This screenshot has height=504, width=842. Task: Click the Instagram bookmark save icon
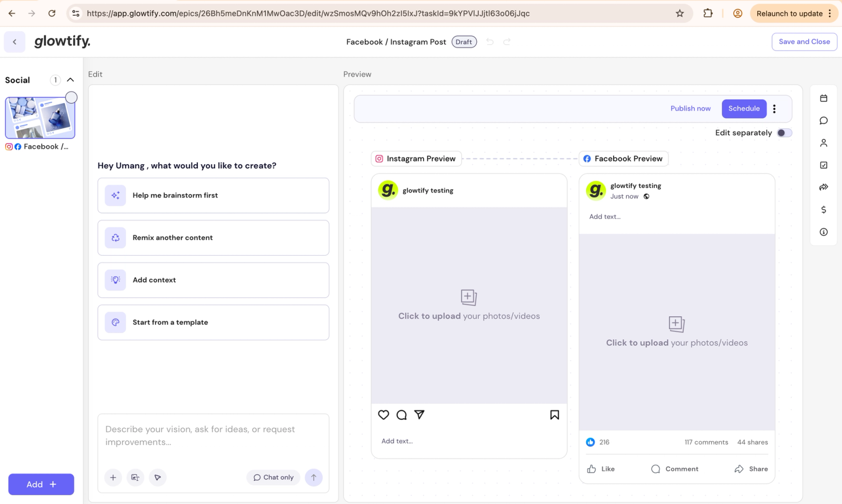[555, 415]
